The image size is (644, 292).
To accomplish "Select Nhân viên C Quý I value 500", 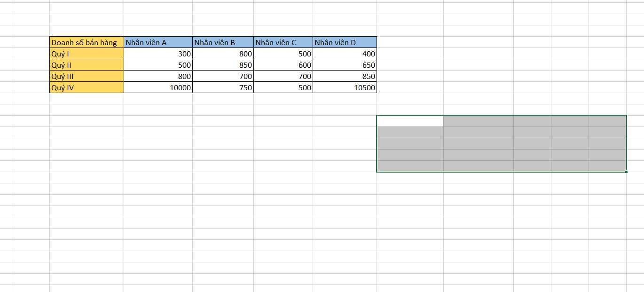I will pyautogui.click(x=283, y=54).
